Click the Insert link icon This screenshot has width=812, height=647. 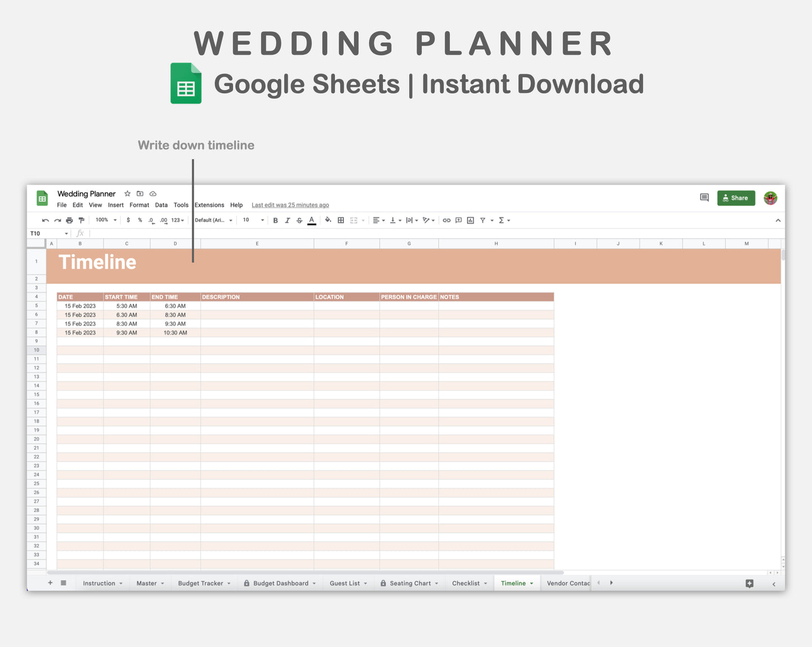tap(445, 220)
